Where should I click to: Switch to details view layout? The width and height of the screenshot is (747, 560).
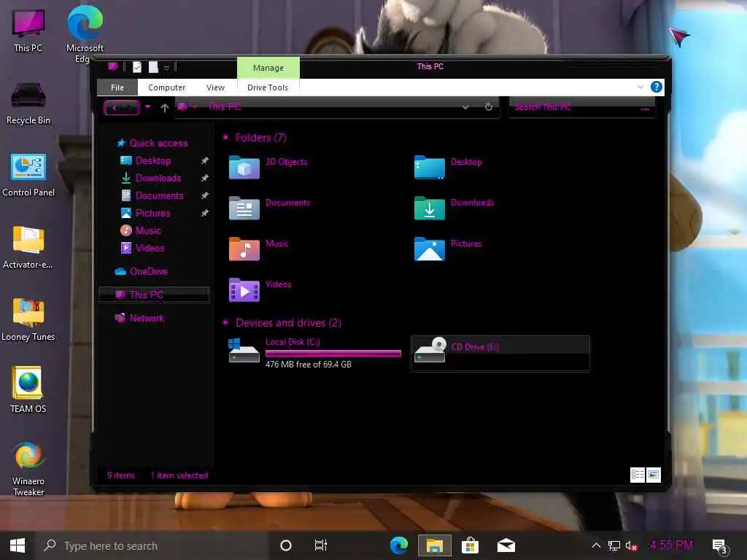click(x=637, y=475)
